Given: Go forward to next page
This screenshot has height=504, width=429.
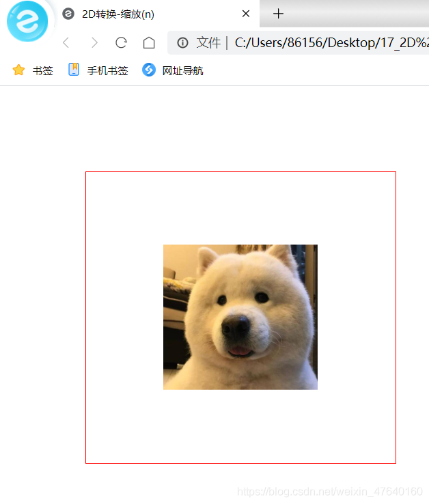Looking at the screenshot, I should pos(94,42).
